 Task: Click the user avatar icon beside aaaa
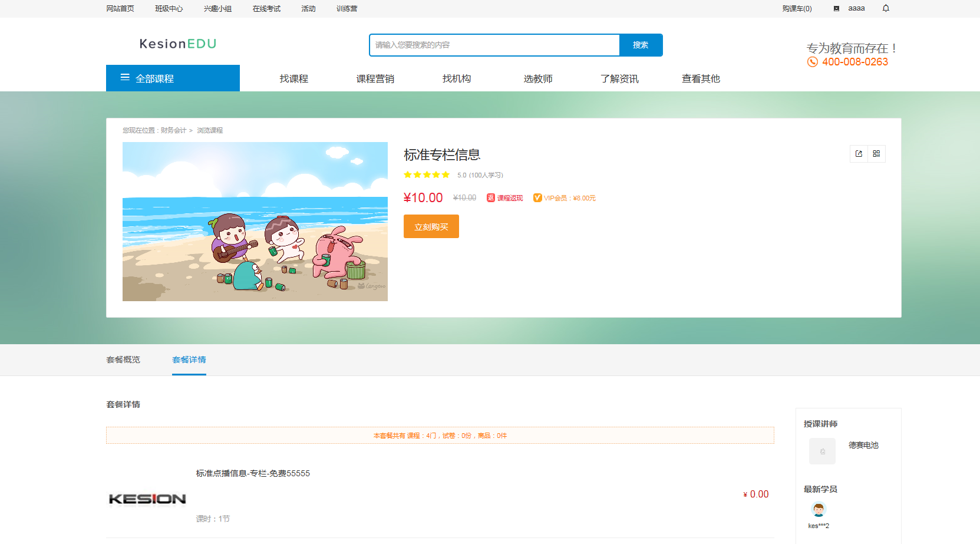(x=836, y=9)
